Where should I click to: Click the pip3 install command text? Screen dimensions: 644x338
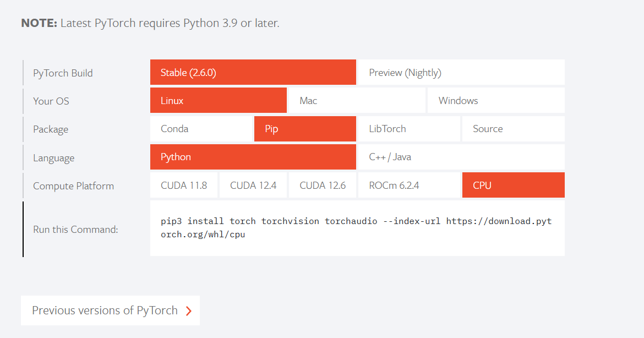[x=356, y=227]
